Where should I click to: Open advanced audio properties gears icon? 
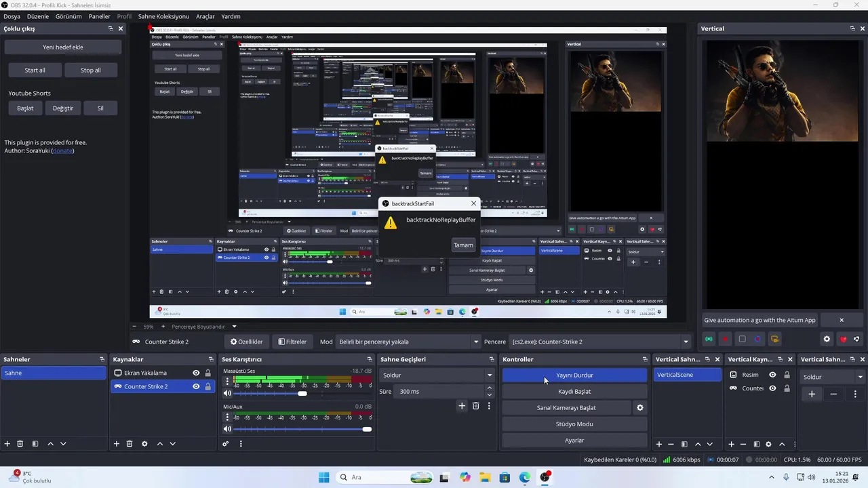(226, 444)
